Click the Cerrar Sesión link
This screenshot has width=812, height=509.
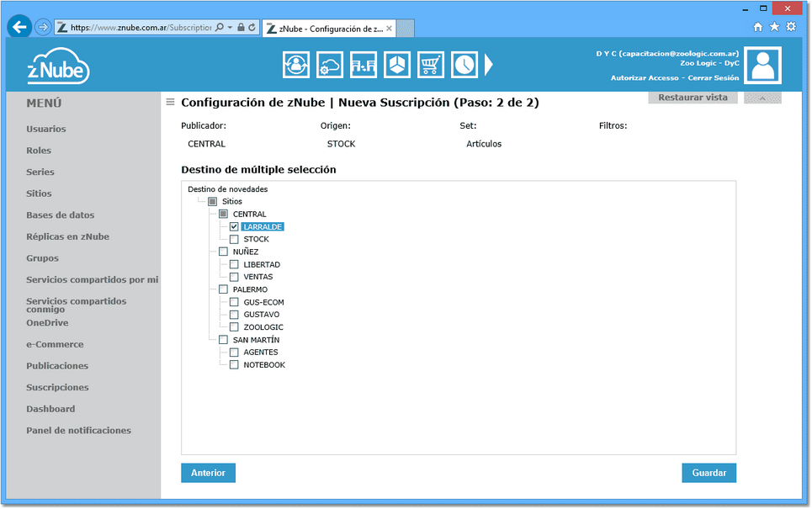pyautogui.click(x=713, y=77)
